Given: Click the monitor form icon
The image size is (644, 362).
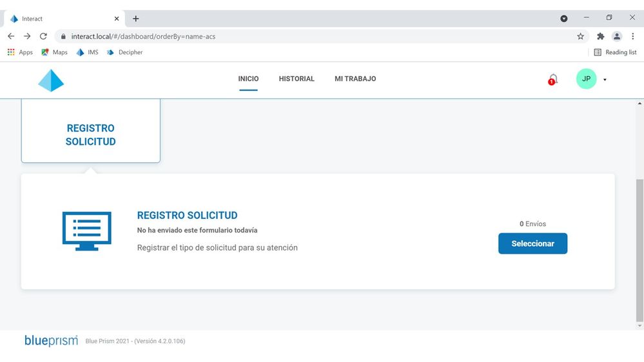Looking at the screenshot, I should (x=86, y=231).
